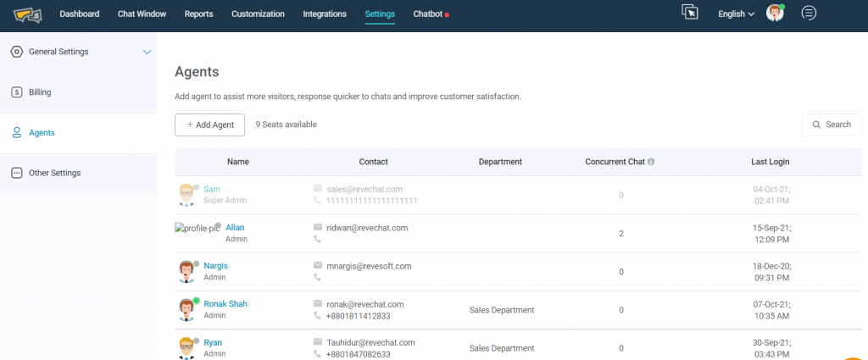This screenshot has height=360, width=868.
Task: Switch to the Dashboard tab
Action: (x=79, y=14)
